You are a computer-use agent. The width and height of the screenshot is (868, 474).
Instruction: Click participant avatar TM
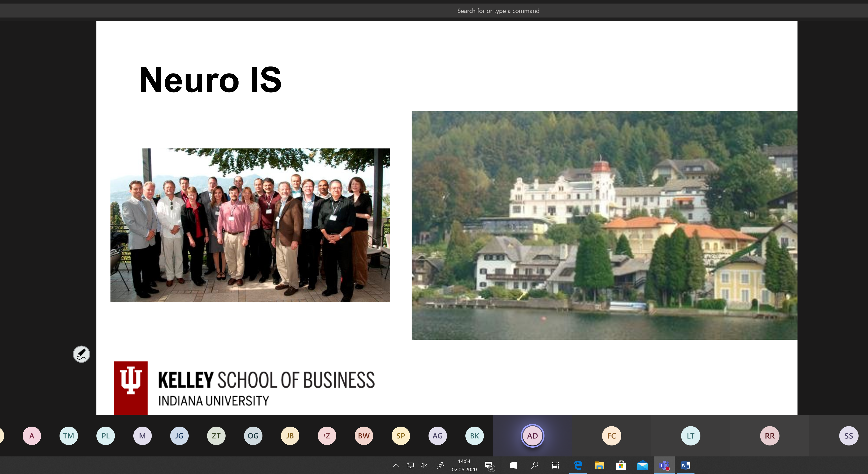tap(68, 436)
